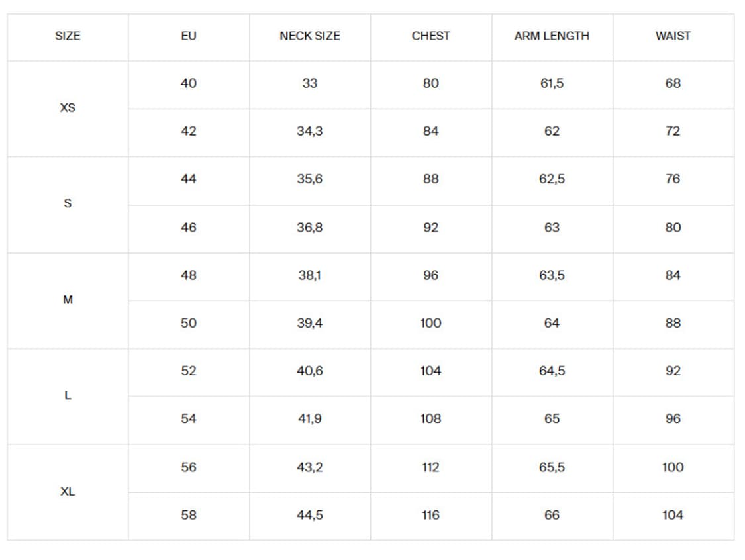Select the CHEST column header

click(x=430, y=36)
